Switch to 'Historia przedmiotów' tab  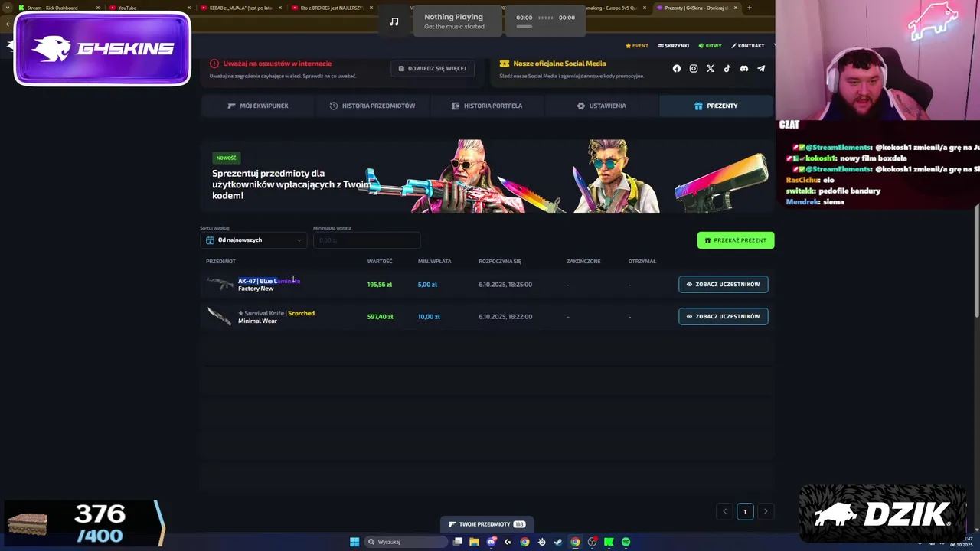pos(373,106)
